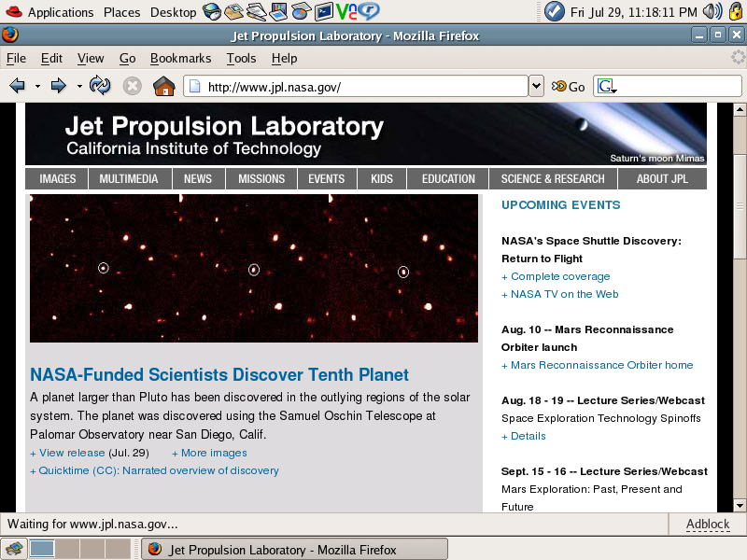Open the MISSIONS navigation tab

pyautogui.click(x=261, y=178)
